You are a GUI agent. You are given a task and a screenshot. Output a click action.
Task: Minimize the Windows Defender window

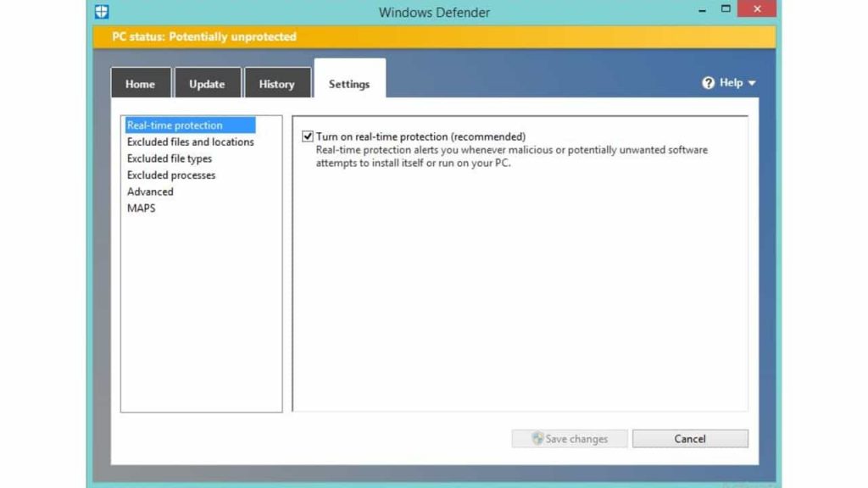click(702, 10)
